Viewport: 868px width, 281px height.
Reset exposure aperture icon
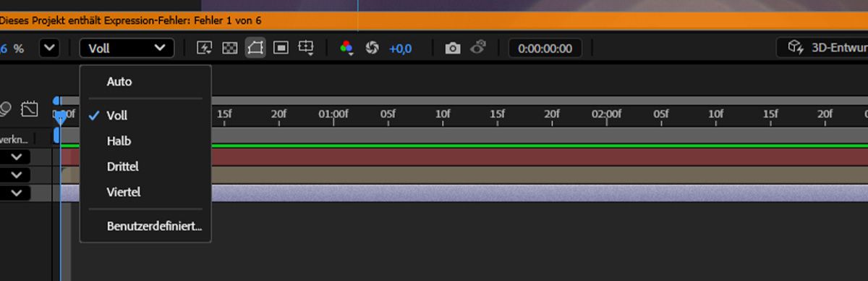[x=373, y=48]
